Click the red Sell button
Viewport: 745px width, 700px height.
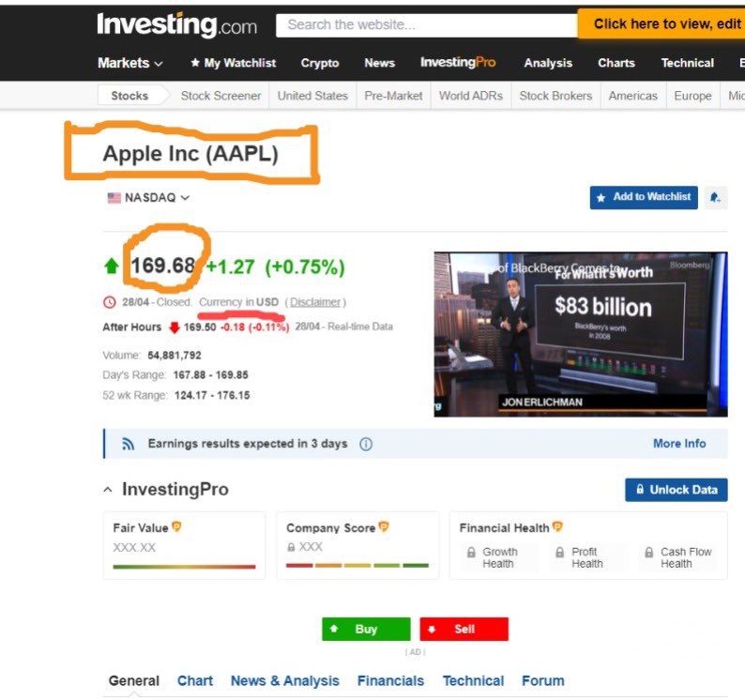(464, 629)
